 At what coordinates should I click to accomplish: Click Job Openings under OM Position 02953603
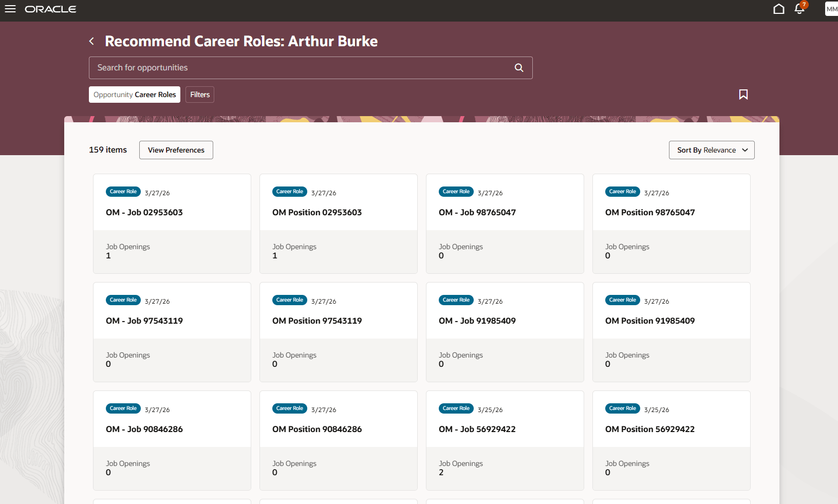click(294, 247)
